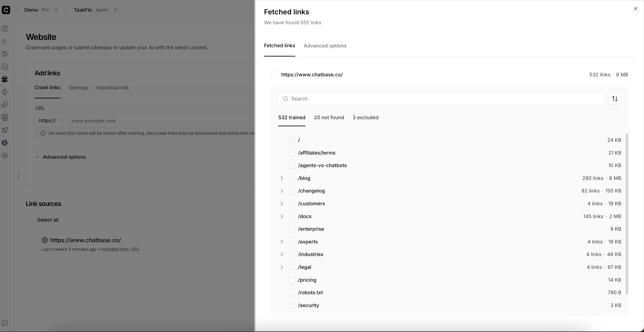644x332 pixels.
Task: Open the AI agent profile sidebar icon
Action: [5, 28]
